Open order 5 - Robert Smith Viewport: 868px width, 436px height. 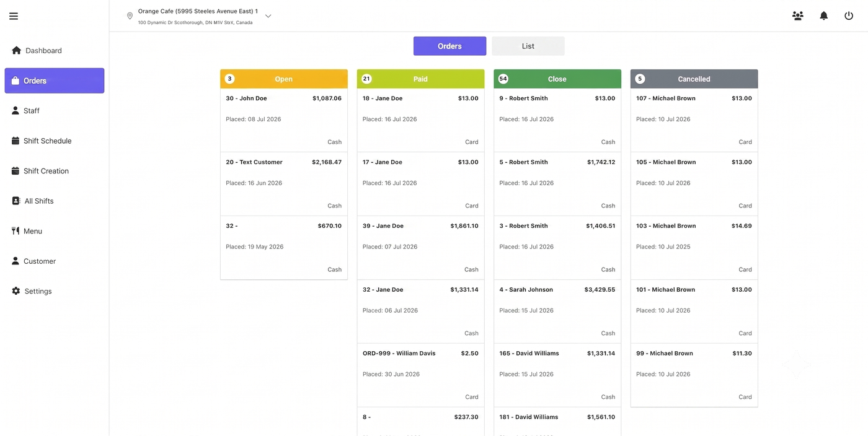click(x=557, y=184)
